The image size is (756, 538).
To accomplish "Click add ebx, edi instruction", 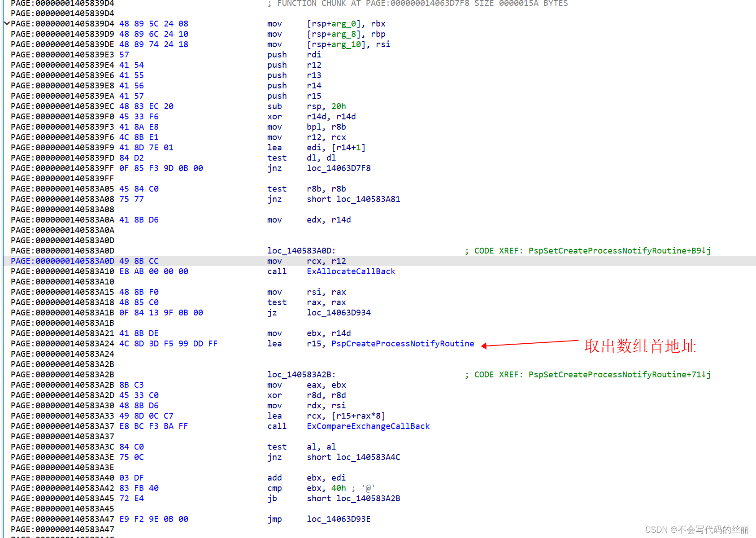I will [x=307, y=478].
